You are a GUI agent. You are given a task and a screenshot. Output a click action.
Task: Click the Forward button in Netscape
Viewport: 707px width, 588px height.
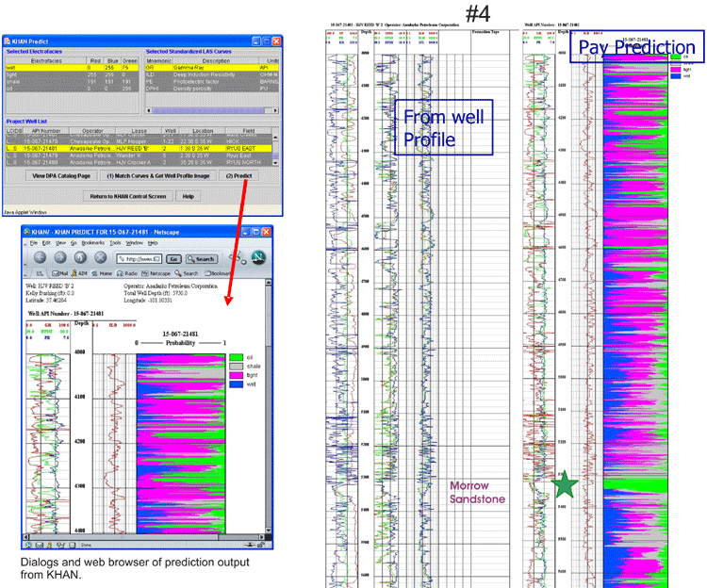click(x=60, y=258)
